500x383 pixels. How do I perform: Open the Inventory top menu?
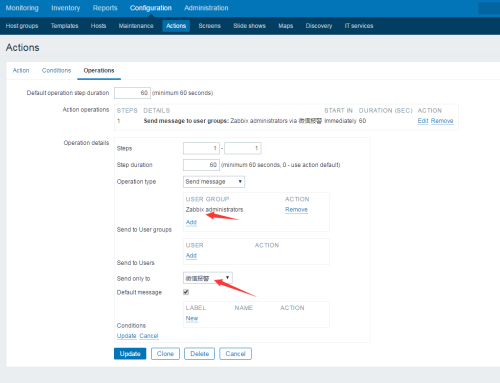pyautogui.click(x=66, y=8)
